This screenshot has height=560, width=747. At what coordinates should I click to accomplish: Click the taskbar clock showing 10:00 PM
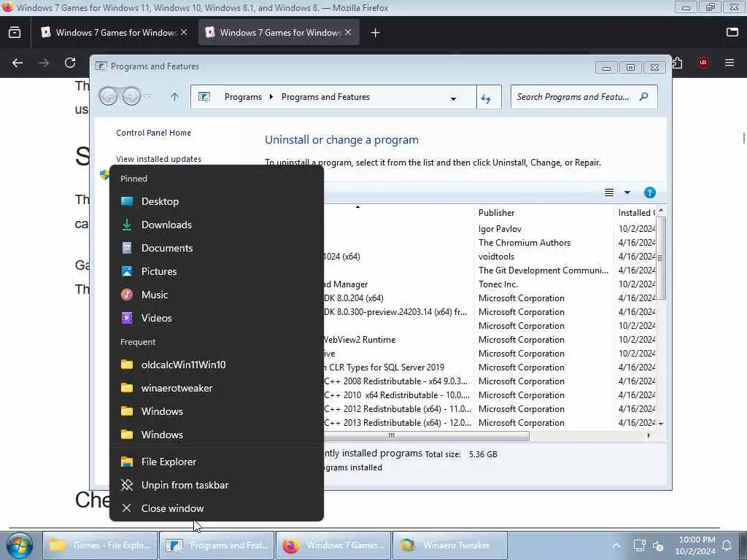pyautogui.click(x=695, y=545)
